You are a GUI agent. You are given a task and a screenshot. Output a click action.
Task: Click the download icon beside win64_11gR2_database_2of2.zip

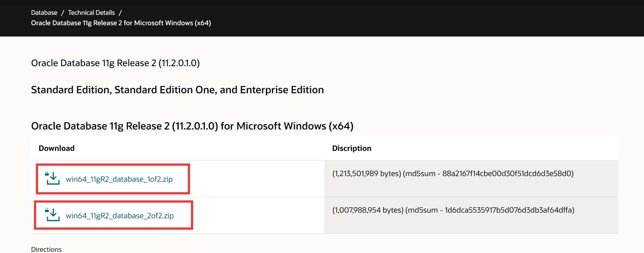53,215
